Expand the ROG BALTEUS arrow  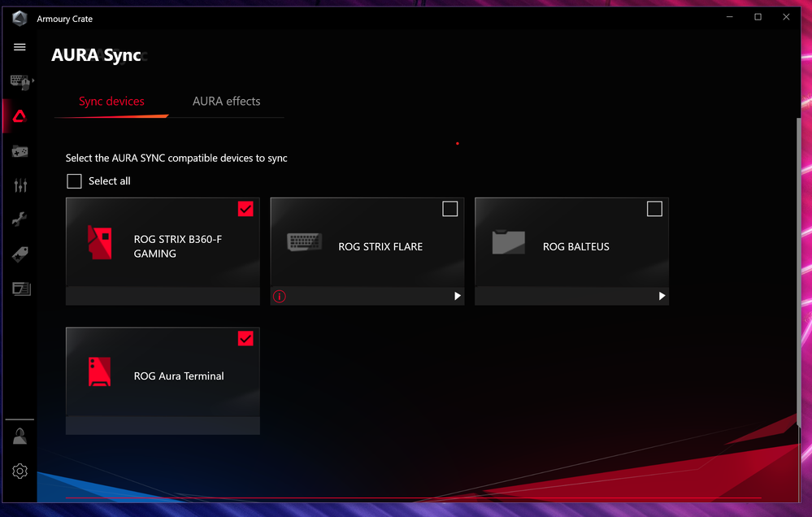(x=662, y=296)
